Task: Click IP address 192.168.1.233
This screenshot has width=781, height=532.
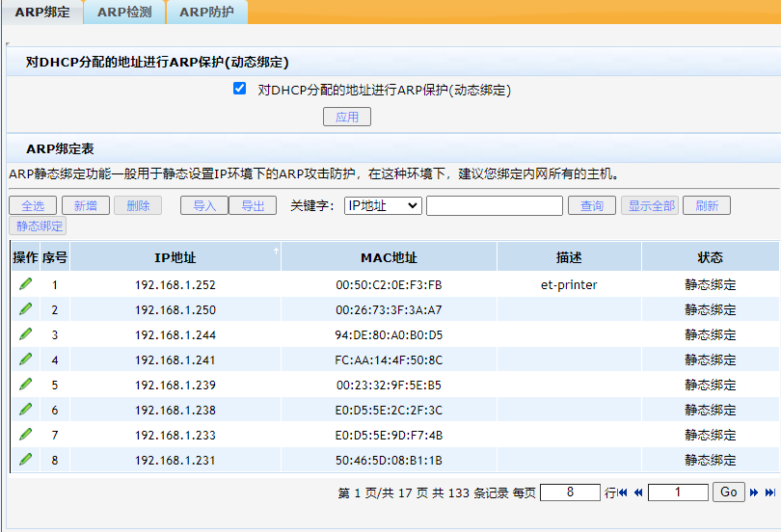Action: [x=175, y=435]
